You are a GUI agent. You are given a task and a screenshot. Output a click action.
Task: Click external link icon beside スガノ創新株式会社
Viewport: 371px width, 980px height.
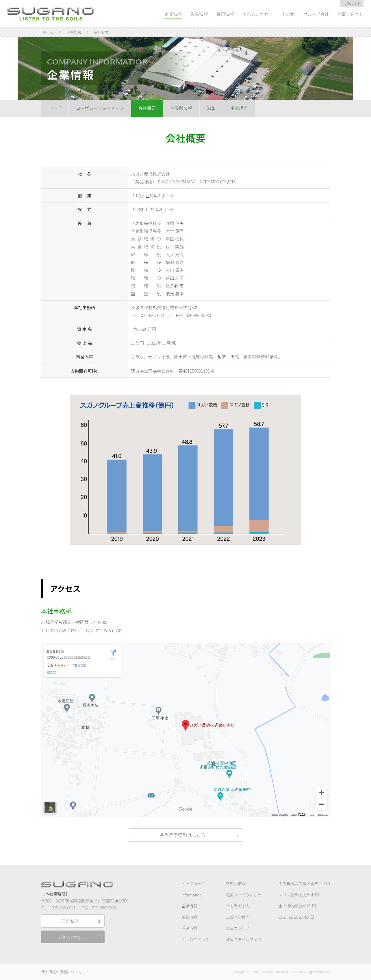tap(317, 894)
